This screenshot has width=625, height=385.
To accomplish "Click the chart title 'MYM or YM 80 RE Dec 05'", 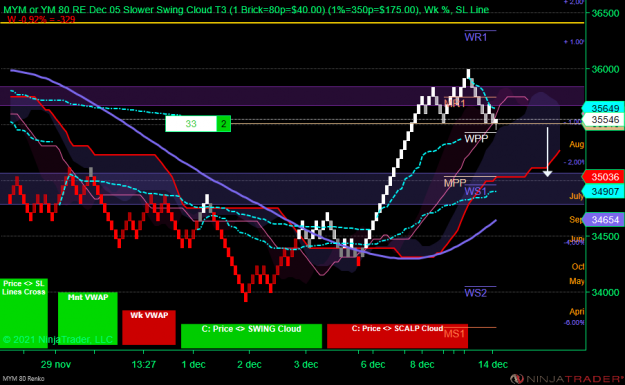I will pyautogui.click(x=62, y=10).
